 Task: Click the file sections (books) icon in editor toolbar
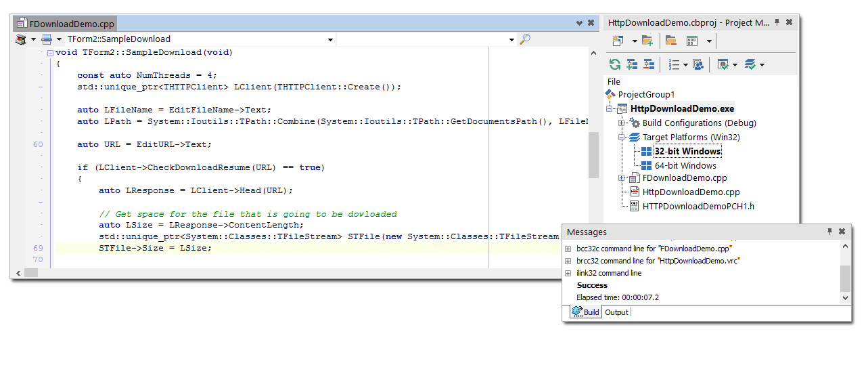(x=20, y=39)
